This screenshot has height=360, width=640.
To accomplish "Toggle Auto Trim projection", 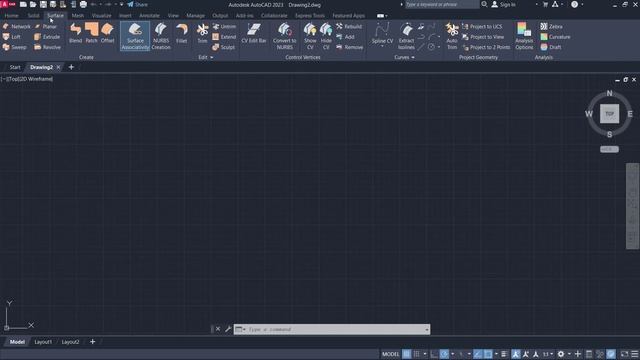I will point(452,36).
